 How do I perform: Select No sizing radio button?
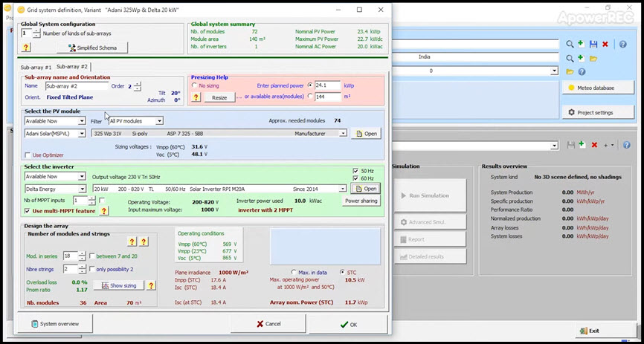(x=195, y=85)
